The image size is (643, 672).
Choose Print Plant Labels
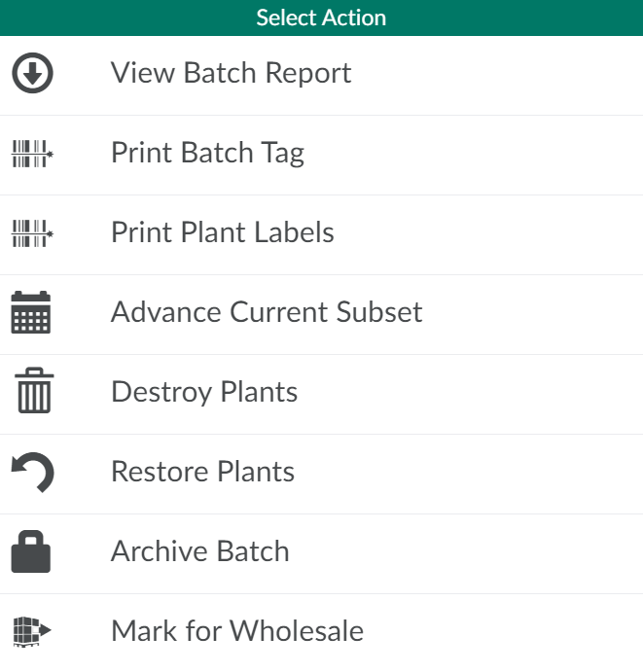click(x=222, y=233)
